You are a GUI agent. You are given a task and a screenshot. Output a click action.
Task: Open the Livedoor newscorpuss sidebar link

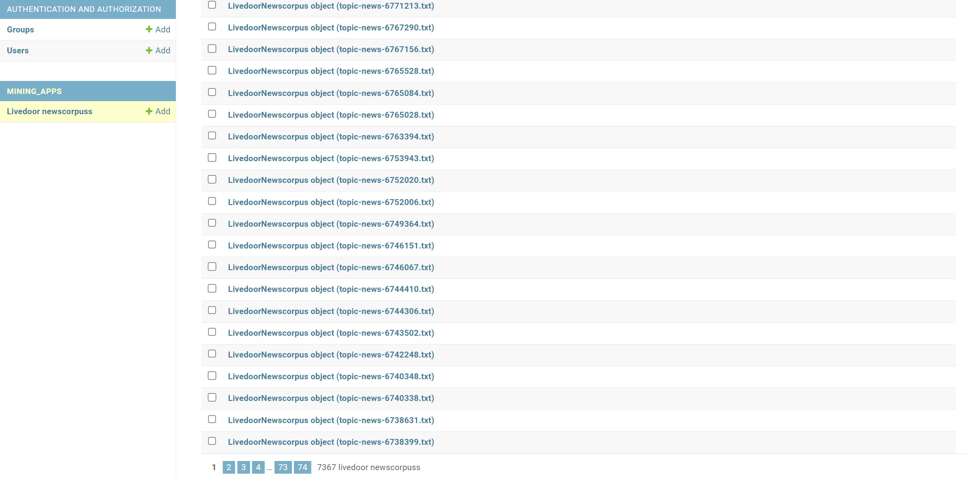point(49,111)
